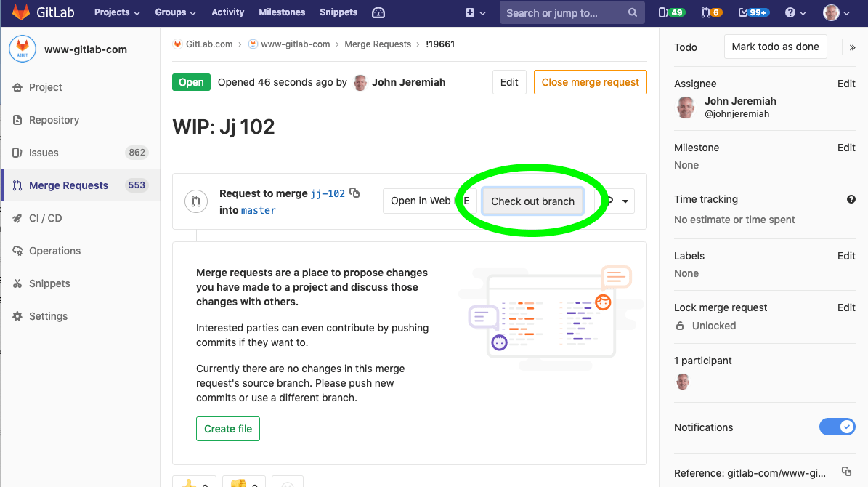This screenshot has height=487, width=868.
Task: Open todos counter showing 99+
Action: 753,13
